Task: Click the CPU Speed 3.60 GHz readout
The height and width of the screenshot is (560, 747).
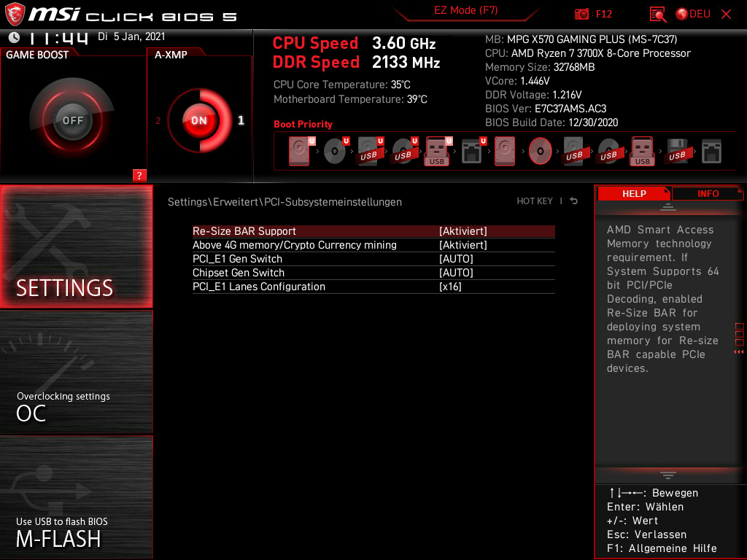Action: 354,43
